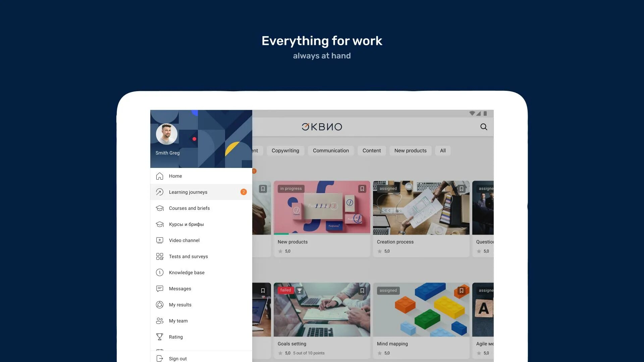Screen dimensions: 644x362
Task: Click the Video channel play icon
Action: click(160, 240)
